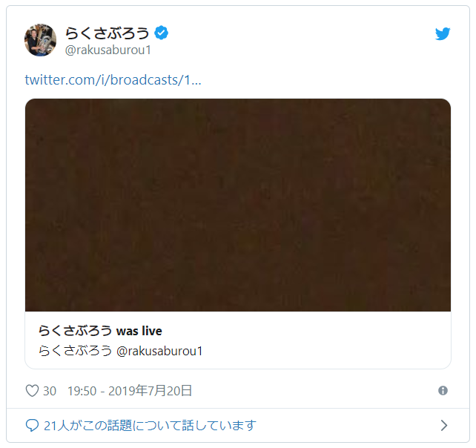
Task: Click the "was live" text on the card
Action: (x=139, y=331)
